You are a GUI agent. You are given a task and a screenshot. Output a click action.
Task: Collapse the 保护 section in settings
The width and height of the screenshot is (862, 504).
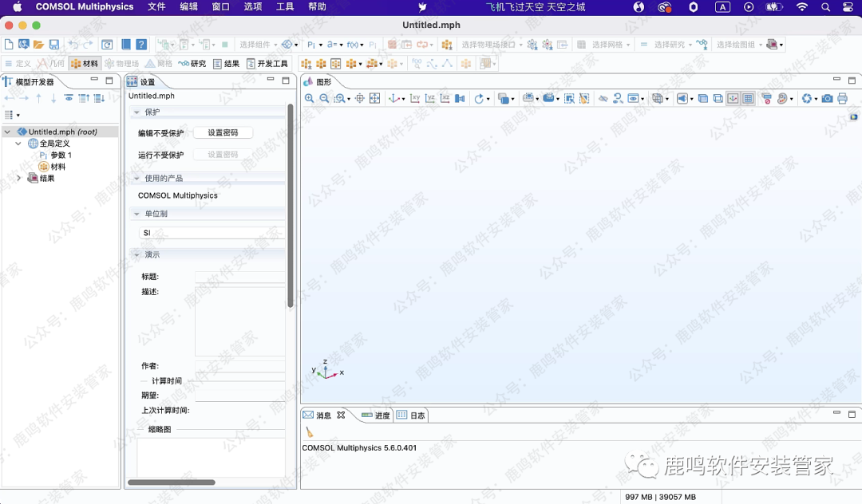click(136, 112)
